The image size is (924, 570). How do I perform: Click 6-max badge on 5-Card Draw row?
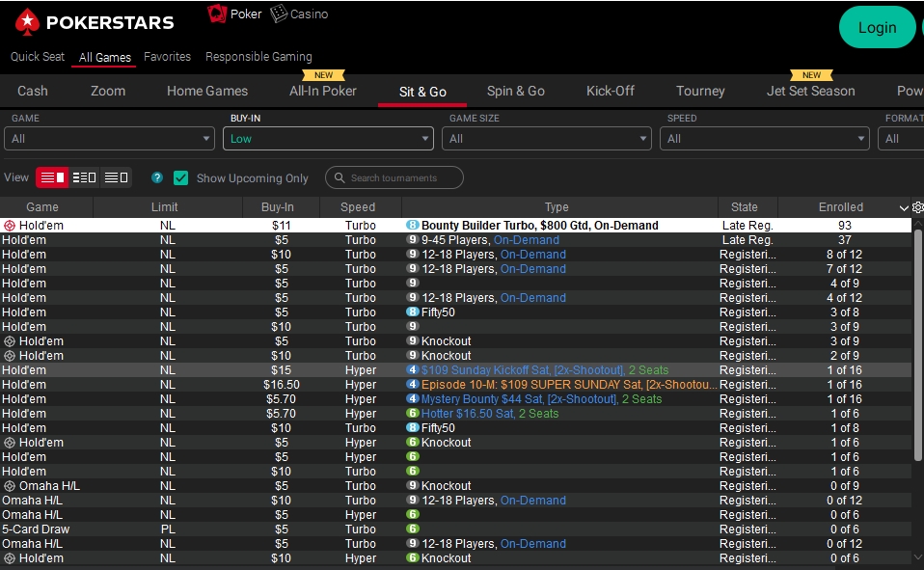click(413, 529)
